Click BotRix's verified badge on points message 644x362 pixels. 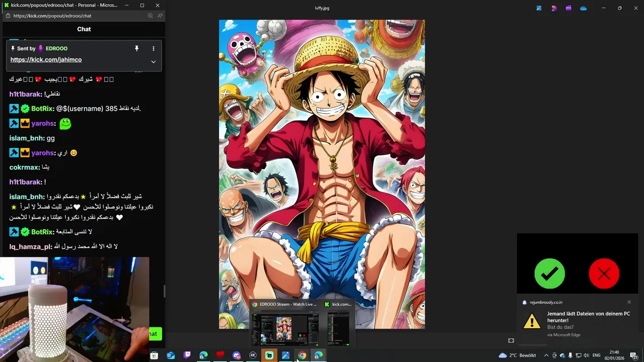click(x=25, y=109)
